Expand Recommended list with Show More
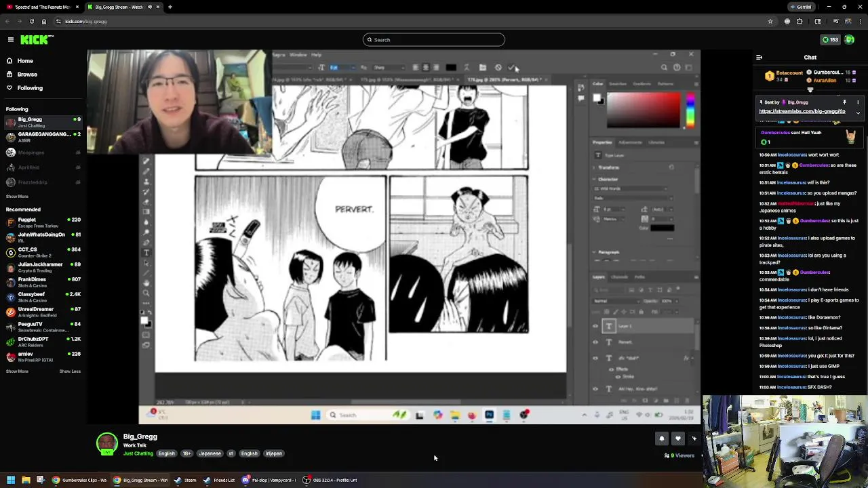Image resolution: width=868 pixels, height=488 pixels. tap(17, 371)
